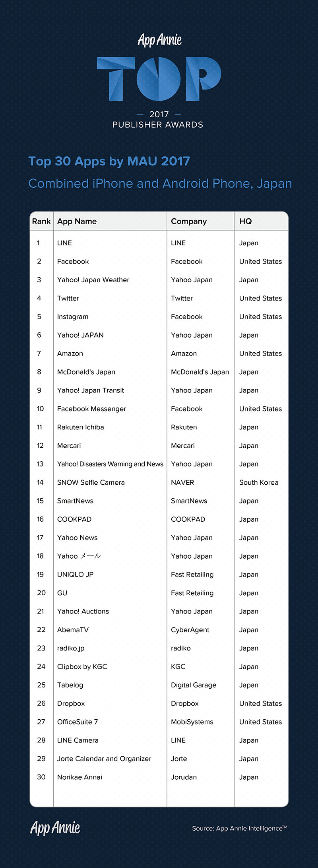Click the Source: App Annie Intelligence text
The width and height of the screenshot is (318, 868).
pyautogui.click(x=239, y=828)
